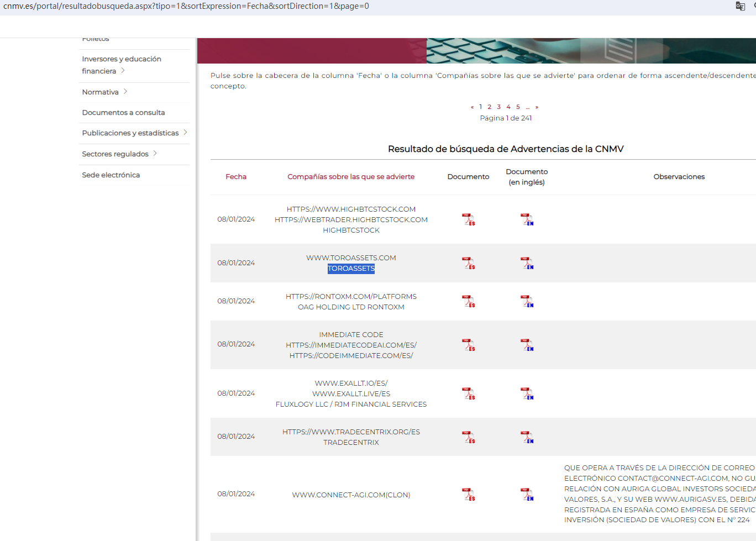Sort by Compañías sobre las que se advierte

click(x=351, y=177)
